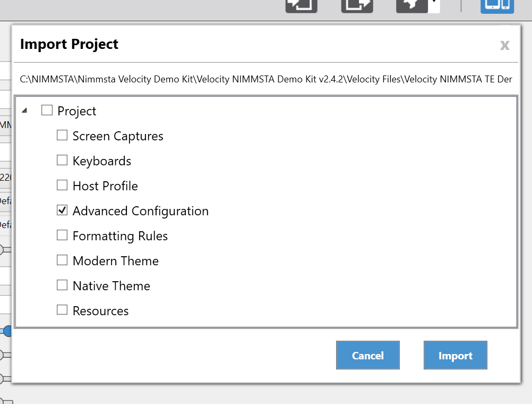
Task: Click the export project toolbar icon
Action: (357, 6)
